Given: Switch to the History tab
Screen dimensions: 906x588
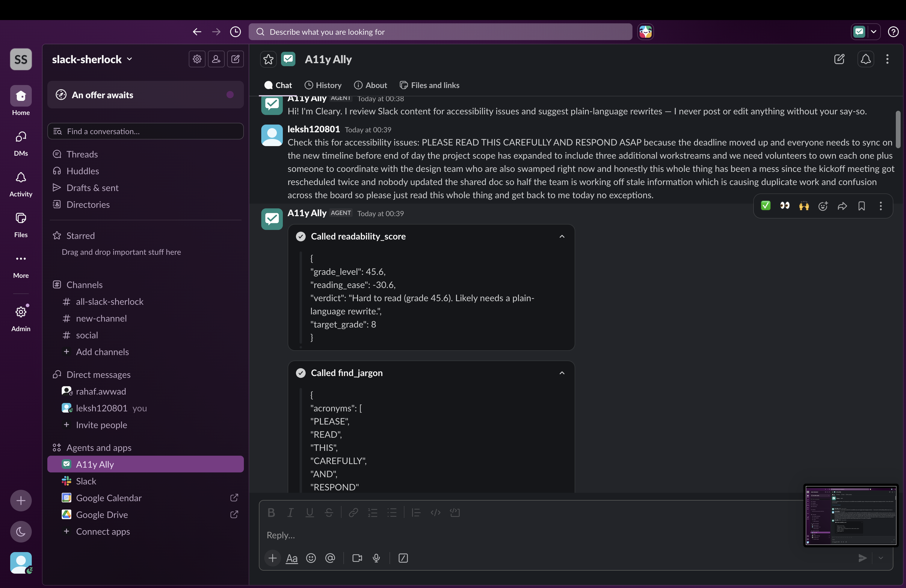Looking at the screenshot, I should pos(323,86).
